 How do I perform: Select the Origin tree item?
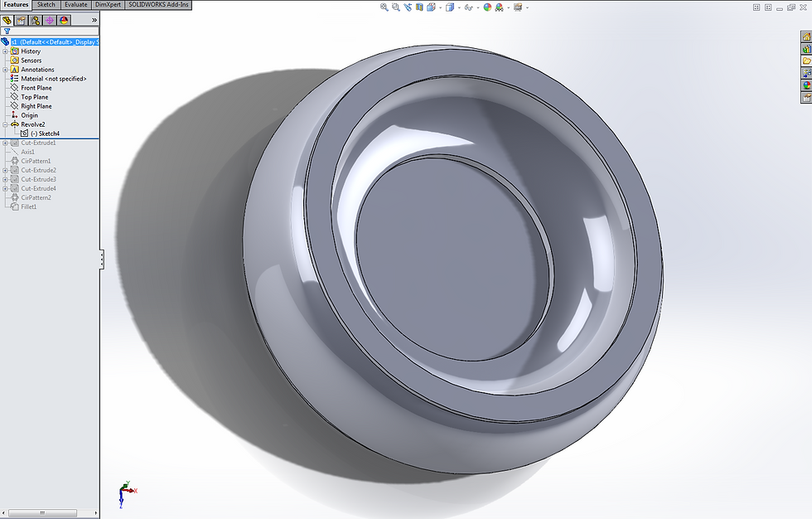coord(30,115)
